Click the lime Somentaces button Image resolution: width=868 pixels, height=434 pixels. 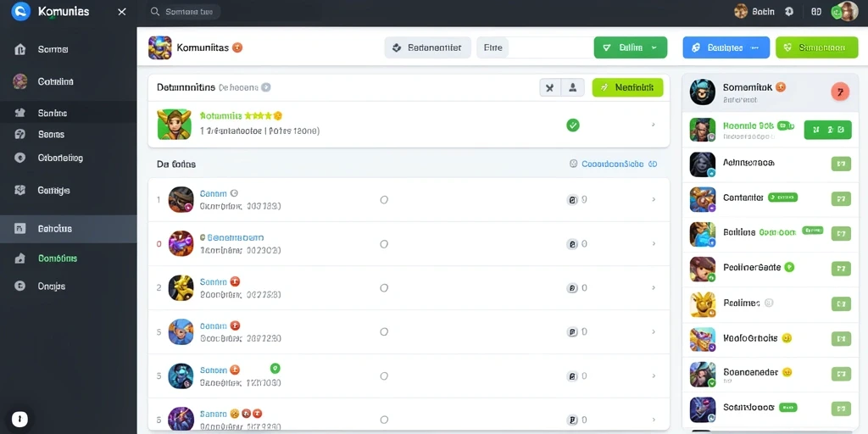pyautogui.click(x=816, y=48)
